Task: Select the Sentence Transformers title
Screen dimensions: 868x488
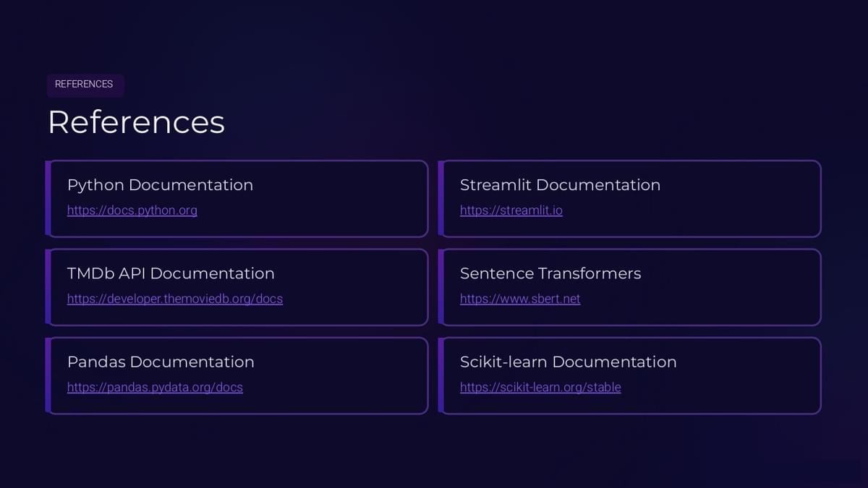Action: pyautogui.click(x=550, y=273)
